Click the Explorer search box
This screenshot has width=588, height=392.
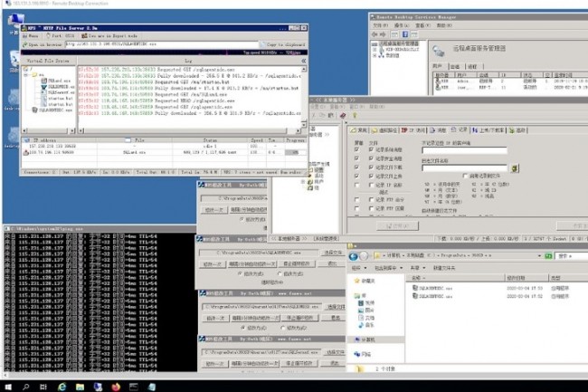coord(571,256)
